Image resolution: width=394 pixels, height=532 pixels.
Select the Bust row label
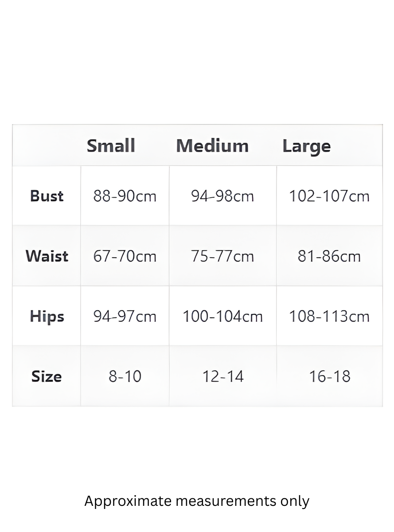point(47,196)
